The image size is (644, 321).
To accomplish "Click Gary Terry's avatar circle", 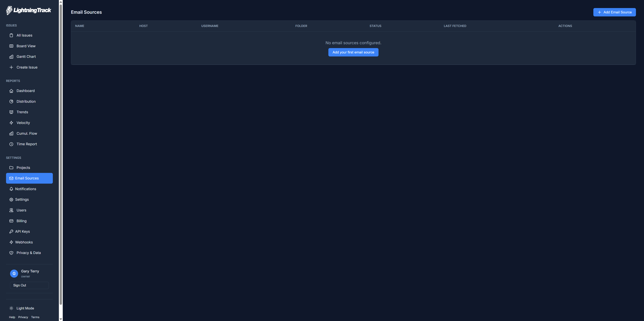I will coord(14,273).
